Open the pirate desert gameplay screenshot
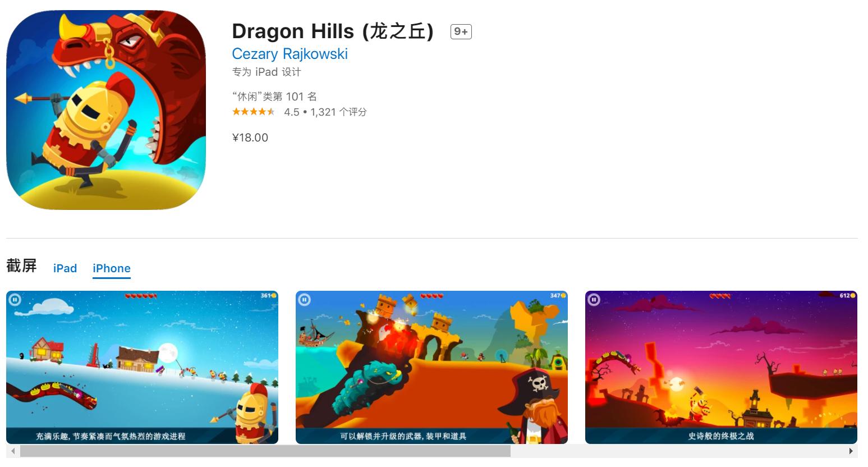Screen dimensions: 868x467 click(x=431, y=367)
